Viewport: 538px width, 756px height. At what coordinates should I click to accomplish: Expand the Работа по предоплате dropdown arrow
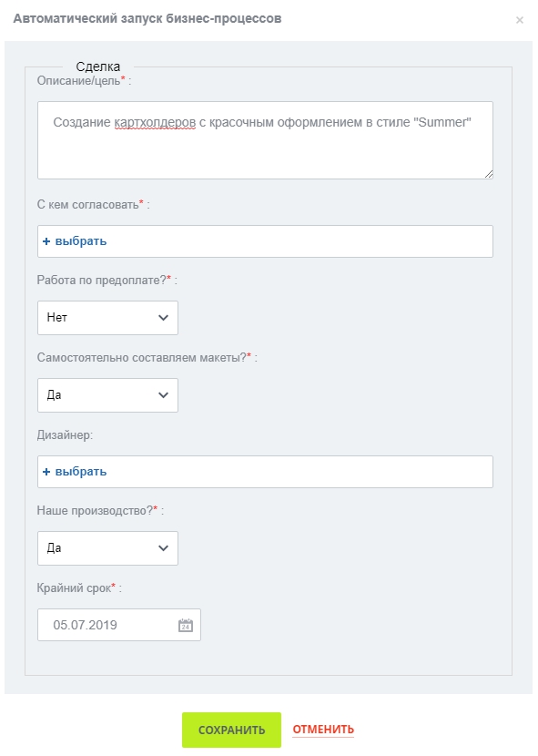pyautogui.click(x=164, y=318)
